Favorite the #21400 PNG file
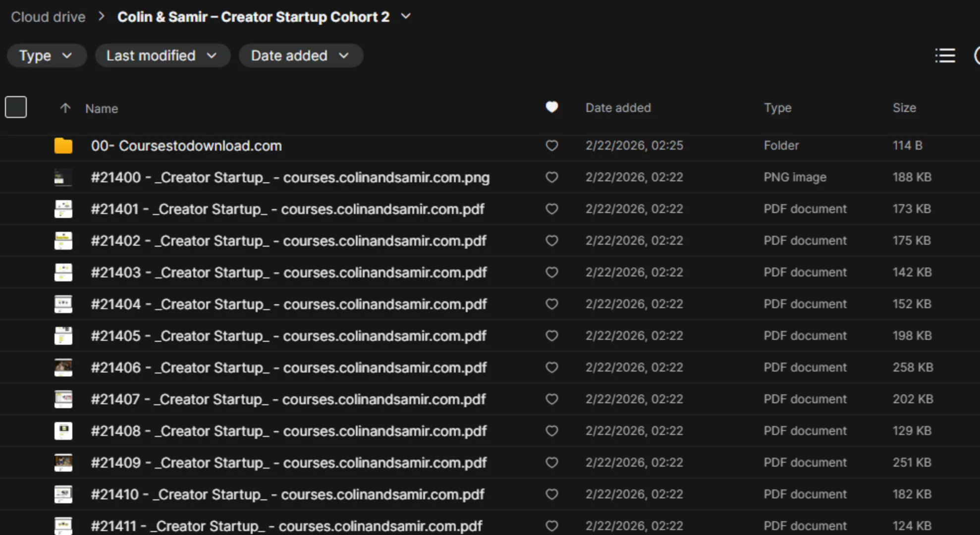The height and width of the screenshot is (535, 980). [551, 177]
